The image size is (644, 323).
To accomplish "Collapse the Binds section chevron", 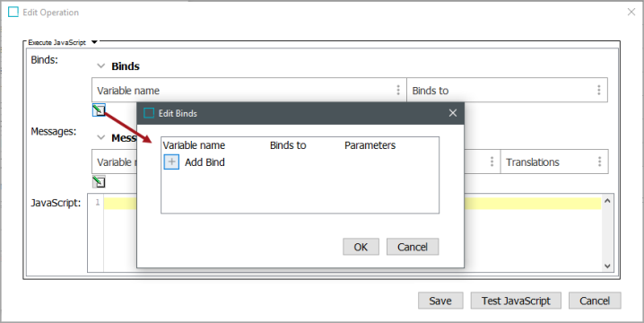I will click(100, 65).
